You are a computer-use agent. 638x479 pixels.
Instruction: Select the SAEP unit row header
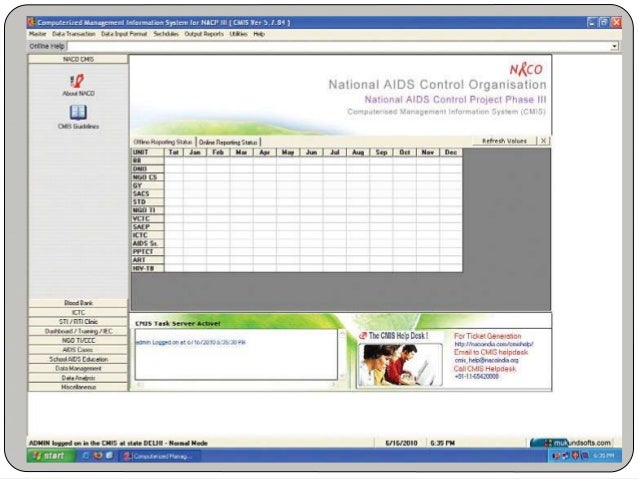(148, 227)
